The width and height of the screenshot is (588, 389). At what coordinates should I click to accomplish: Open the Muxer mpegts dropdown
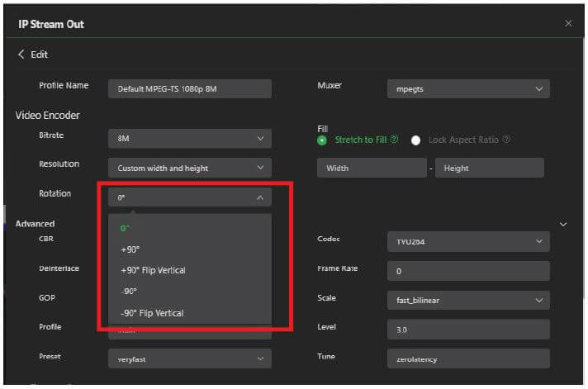tap(468, 89)
